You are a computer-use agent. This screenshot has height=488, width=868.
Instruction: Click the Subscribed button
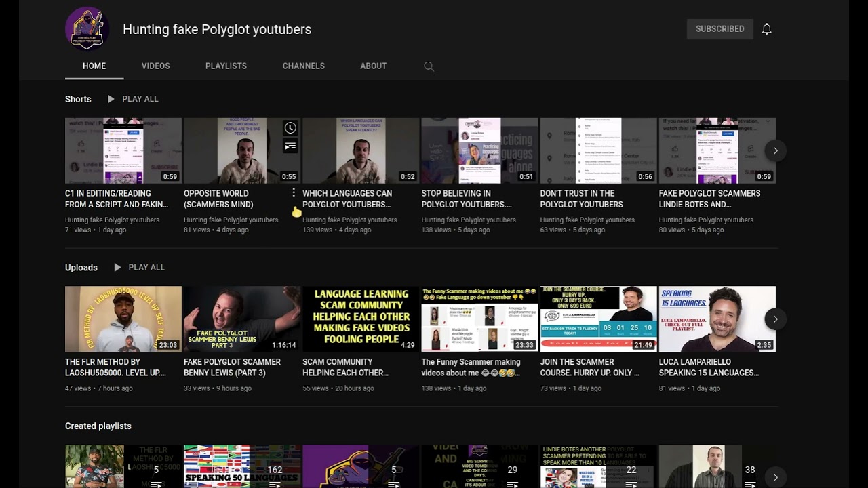point(719,29)
